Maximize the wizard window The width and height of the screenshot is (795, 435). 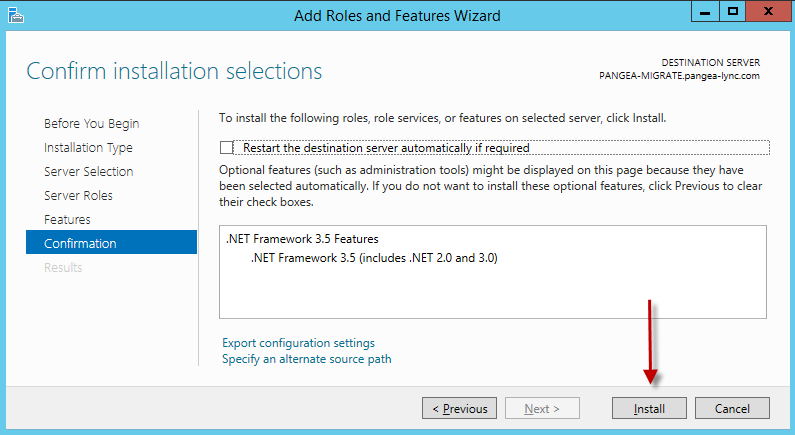point(732,12)
